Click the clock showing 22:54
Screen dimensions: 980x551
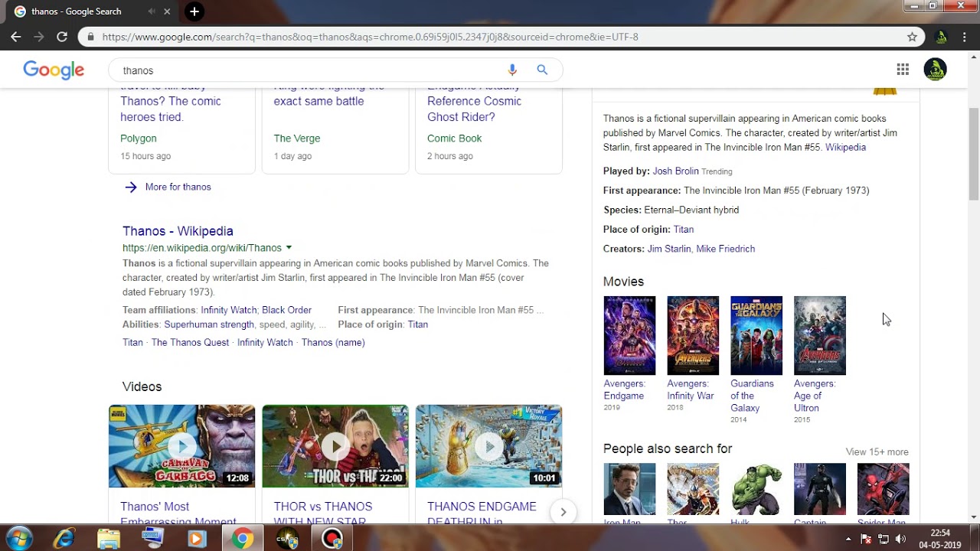(x=939, y=533)
